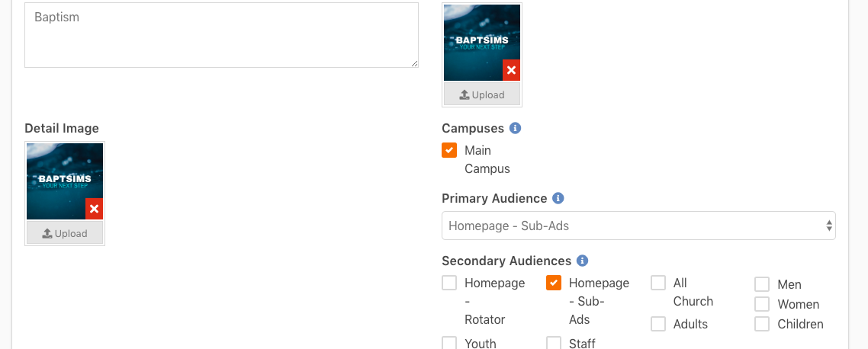The image size is (868, 349).
Task: Remove the top Baptisms image with red X
Action: point(511,70)
